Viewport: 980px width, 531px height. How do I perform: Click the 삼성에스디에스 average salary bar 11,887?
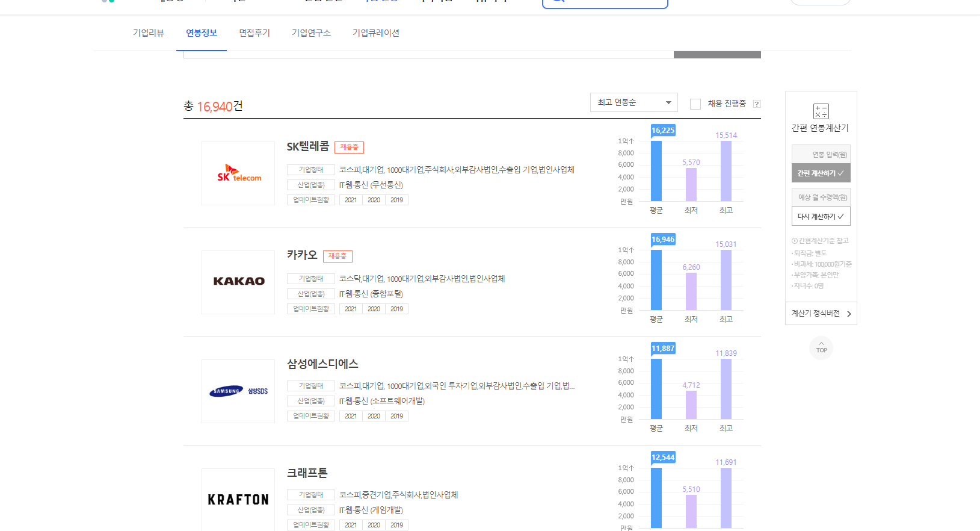656,389
